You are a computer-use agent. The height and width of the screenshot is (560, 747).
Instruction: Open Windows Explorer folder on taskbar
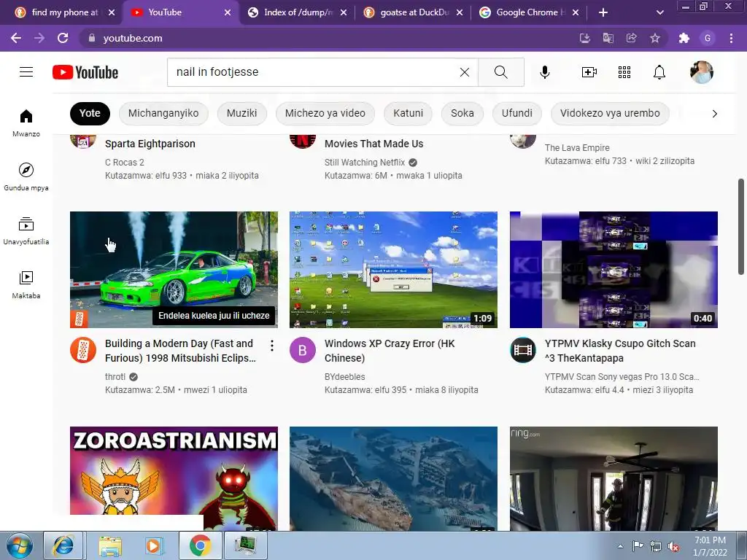[110, 545]
